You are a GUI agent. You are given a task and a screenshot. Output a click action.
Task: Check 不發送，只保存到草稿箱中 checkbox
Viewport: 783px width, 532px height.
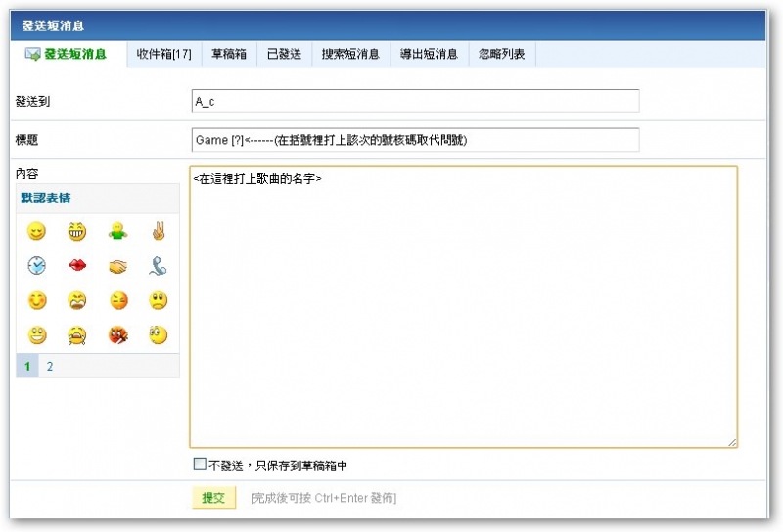200,465
